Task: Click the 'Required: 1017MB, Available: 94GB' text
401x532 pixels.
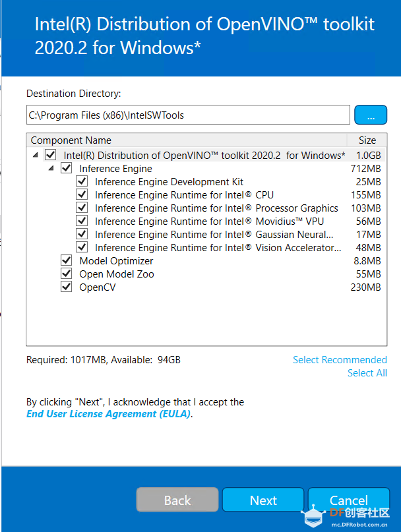Action: pyautogui.click(x=104, y=360)
